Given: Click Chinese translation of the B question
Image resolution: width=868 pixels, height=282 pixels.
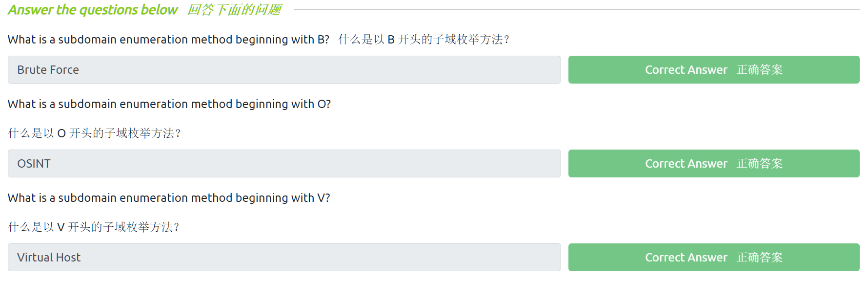Looking at the screenshot, I should pos(424,40).
